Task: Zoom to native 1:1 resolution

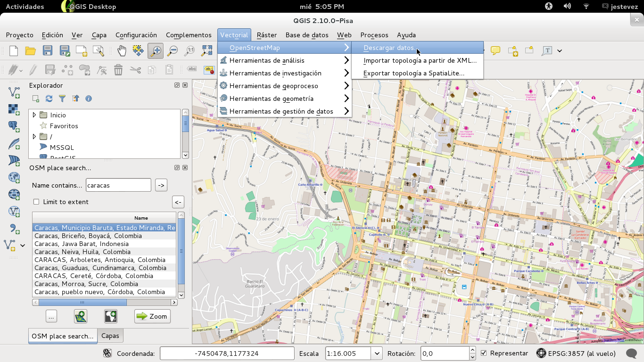Action: point(190,50)
